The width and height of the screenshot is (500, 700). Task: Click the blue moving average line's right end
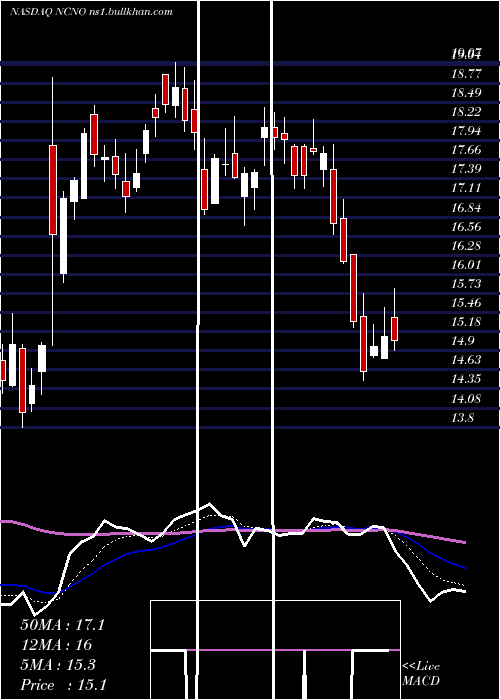464,567
